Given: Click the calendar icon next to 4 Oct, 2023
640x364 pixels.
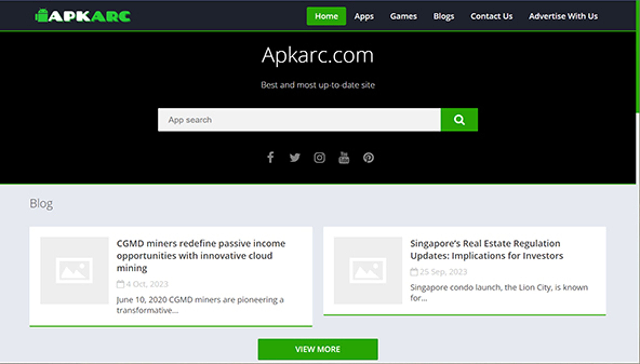Looking at the screenshot, I should click(x=121, y=284).
